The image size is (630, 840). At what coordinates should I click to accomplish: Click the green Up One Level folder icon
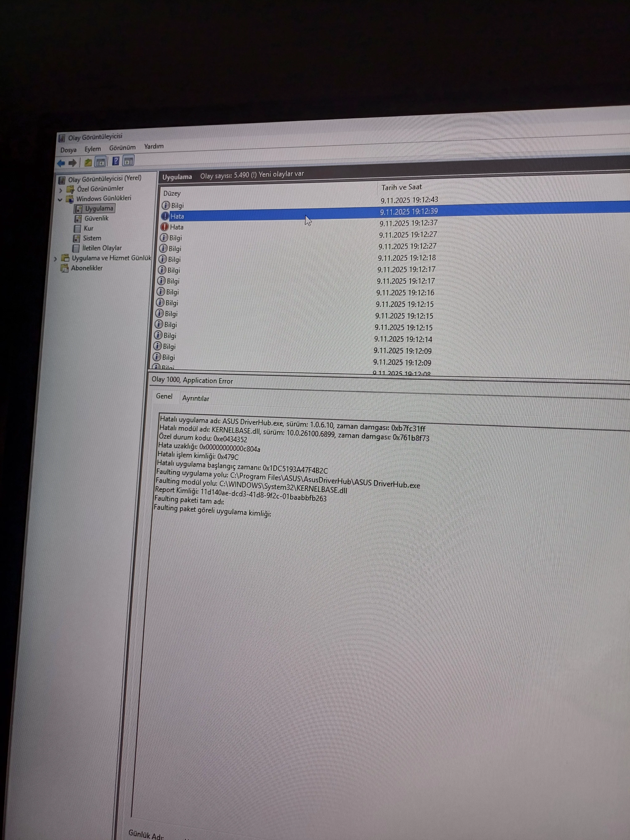pyautogui.click(x=88, y=163)
